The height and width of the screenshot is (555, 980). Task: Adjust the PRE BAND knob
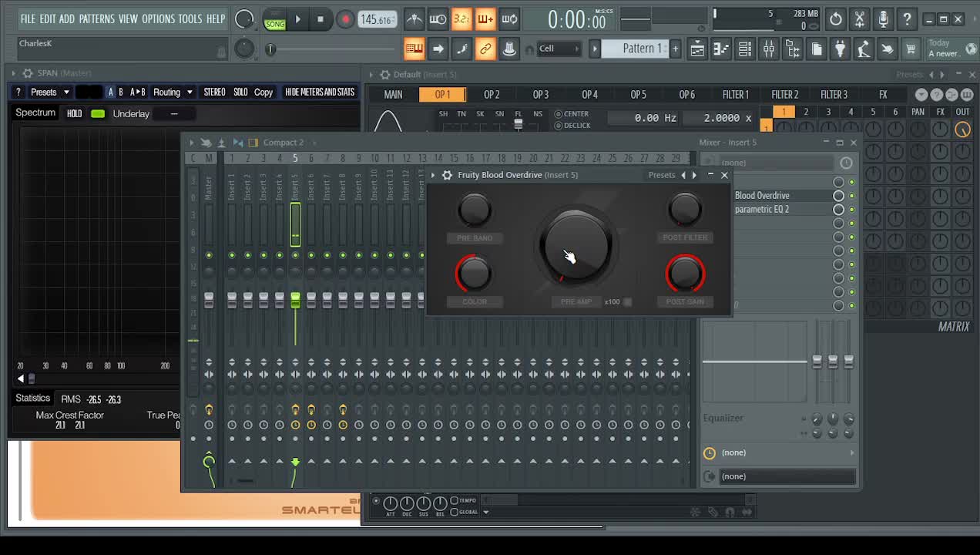point(475,210)
